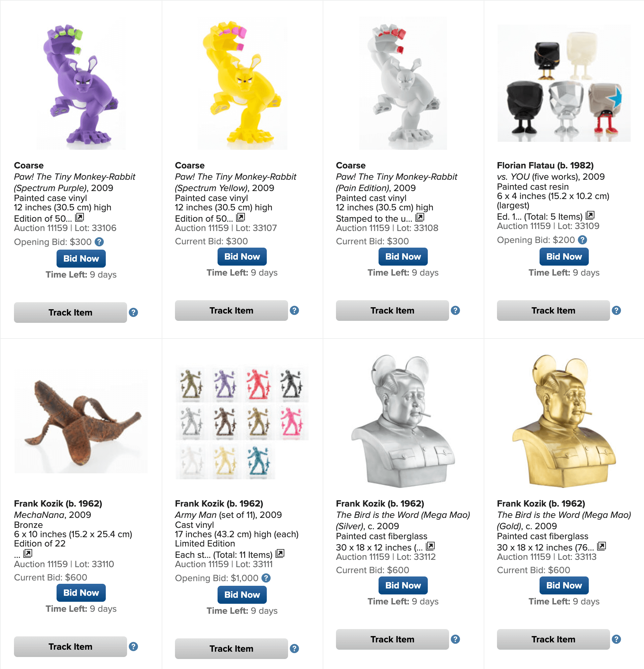Click help icon beside MechaNana Track Item button
Image resolution: width=644 pixels, height=669 pixels.
click(133, 646)
